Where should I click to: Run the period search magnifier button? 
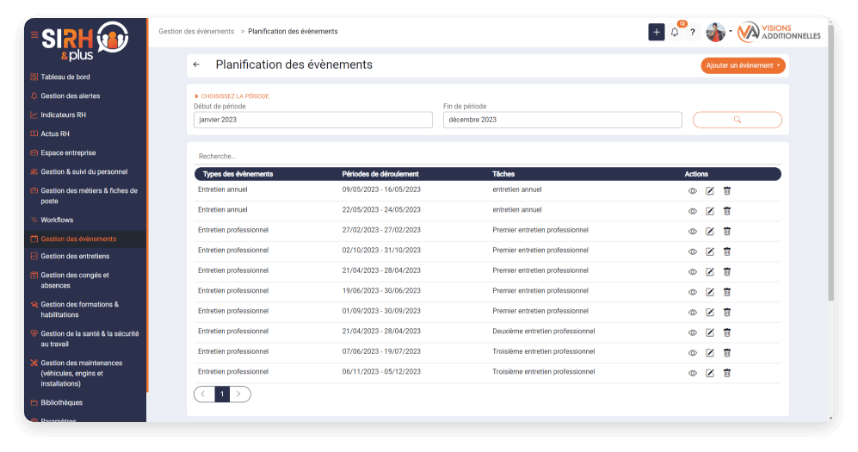[x=737, y=120]
